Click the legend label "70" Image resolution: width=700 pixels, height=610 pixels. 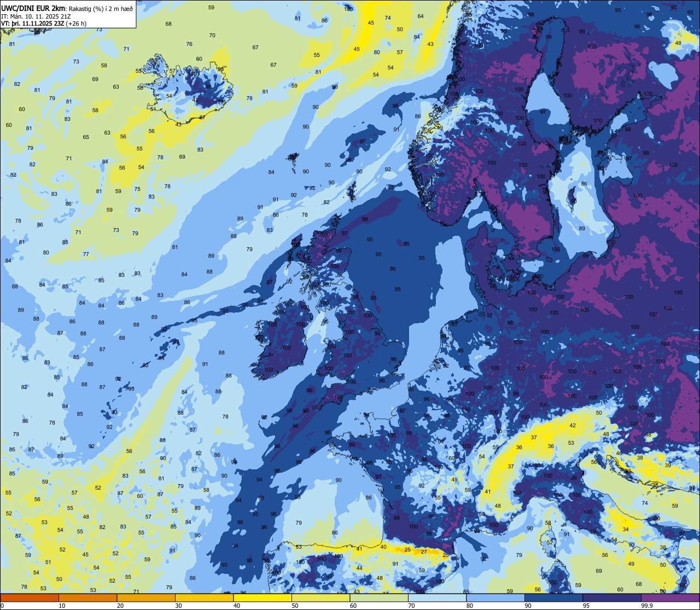[x=411, y=606]
